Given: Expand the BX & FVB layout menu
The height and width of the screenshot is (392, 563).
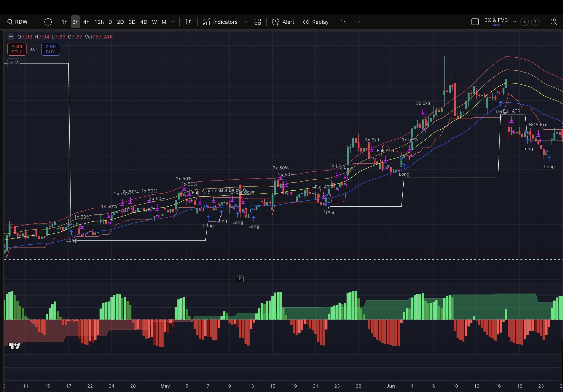Looking at the screenshot, I should (x=515, y=22).
